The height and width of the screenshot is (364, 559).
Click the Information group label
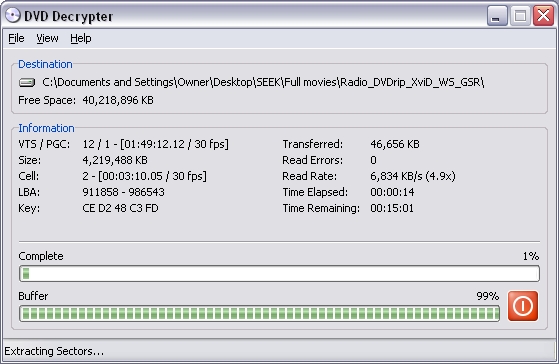46,128
